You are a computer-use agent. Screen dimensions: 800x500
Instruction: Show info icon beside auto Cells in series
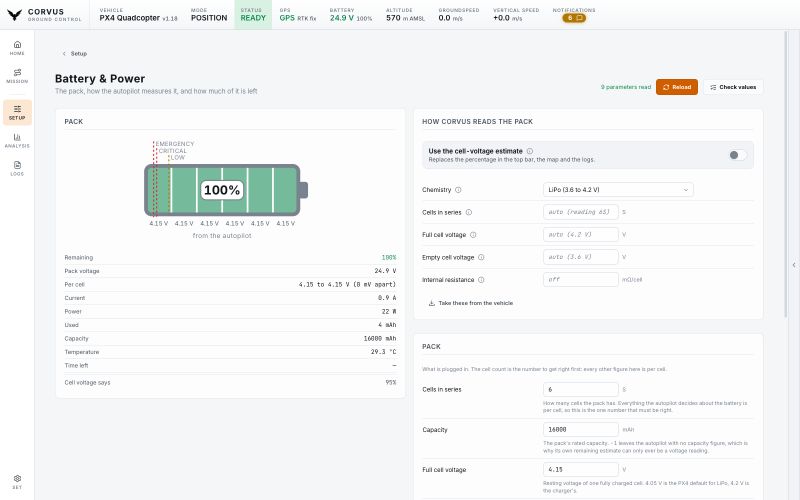tap(468, 212)
